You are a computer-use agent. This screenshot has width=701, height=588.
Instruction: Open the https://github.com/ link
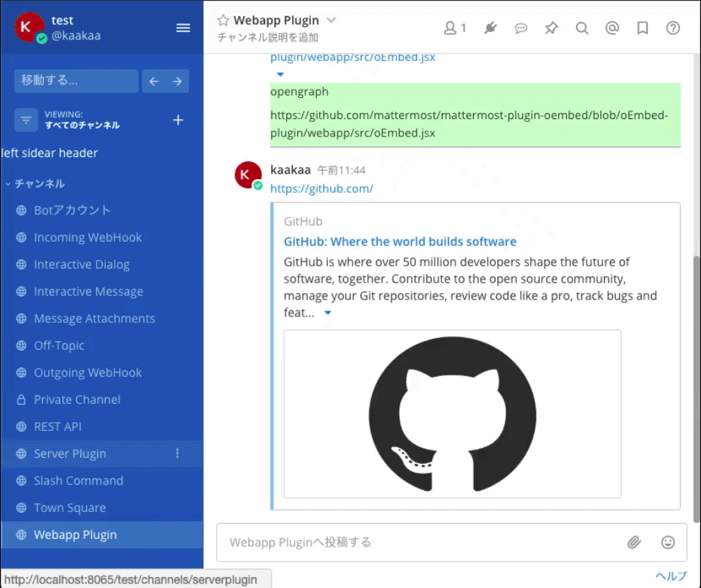(x=322, y=188)
